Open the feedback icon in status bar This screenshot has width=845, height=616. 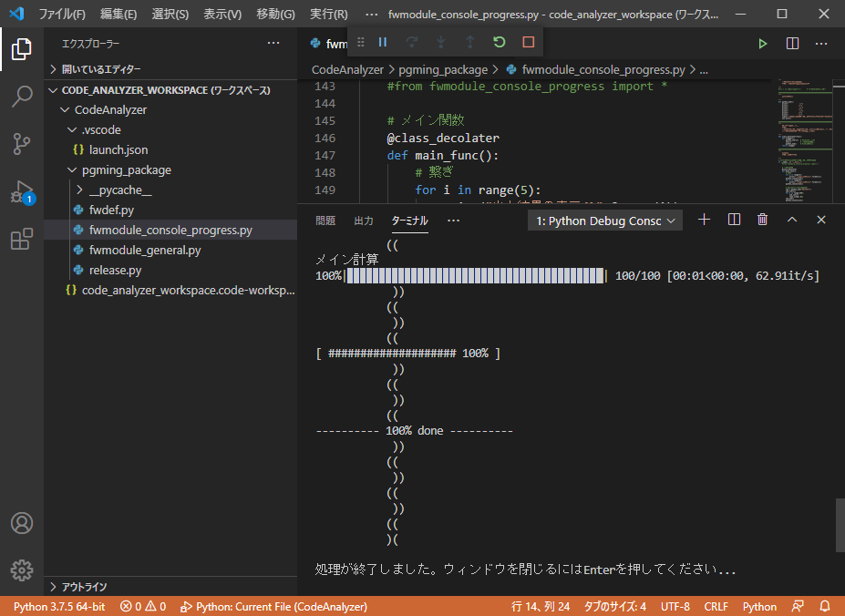(798, 606)
